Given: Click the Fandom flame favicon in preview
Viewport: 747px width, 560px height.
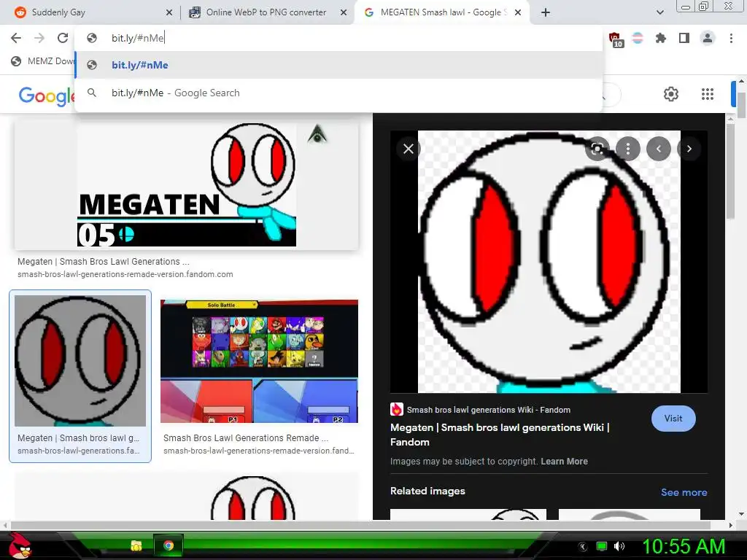Looking at the screenshot, I should [x=396, y=410].
